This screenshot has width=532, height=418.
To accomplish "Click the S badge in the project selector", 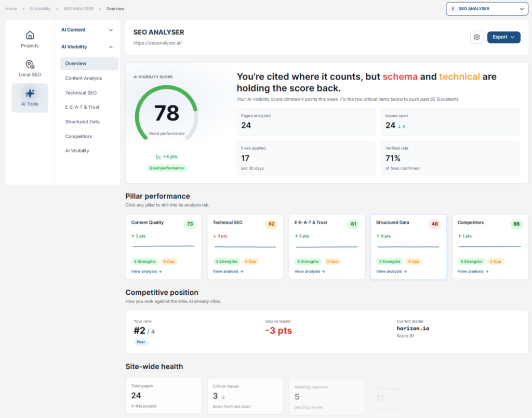I will (453, 9).
